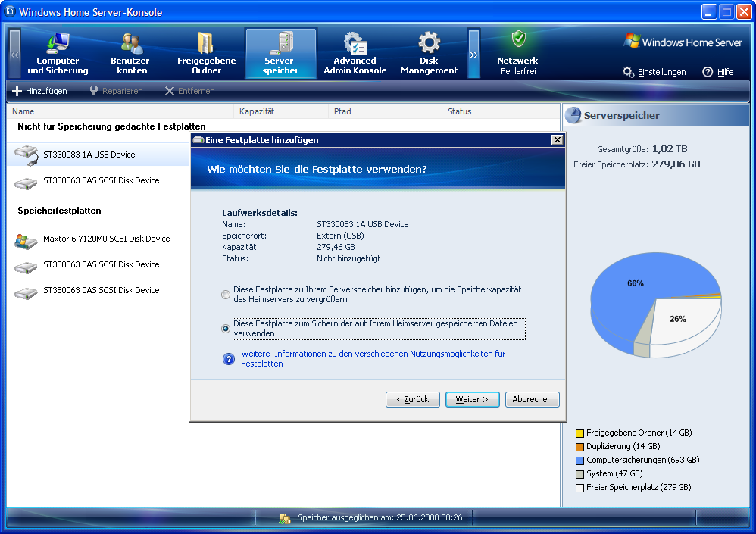Select option to add disk to Serverspeicher
The height and width of the screenshot is (534, 756).
[226, 295]
